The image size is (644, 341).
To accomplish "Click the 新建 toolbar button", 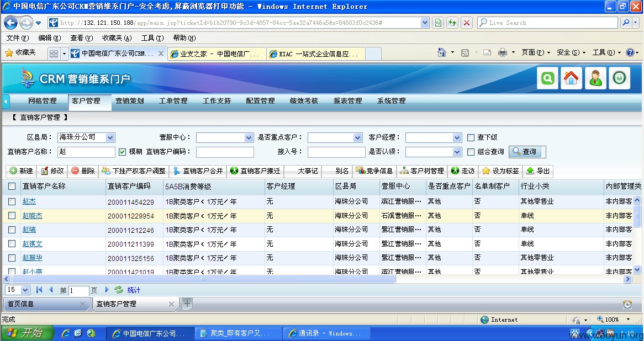I will click(22, 171).
